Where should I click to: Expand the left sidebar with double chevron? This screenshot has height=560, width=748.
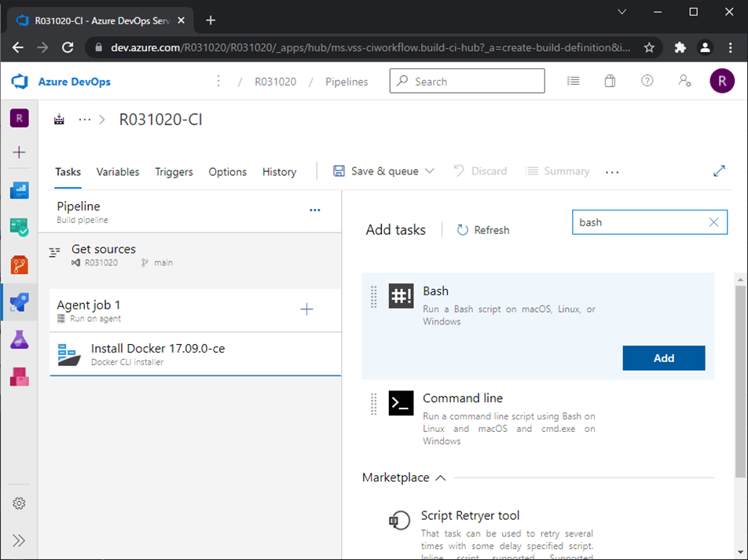pyautogui.click(x=19, y=540)
